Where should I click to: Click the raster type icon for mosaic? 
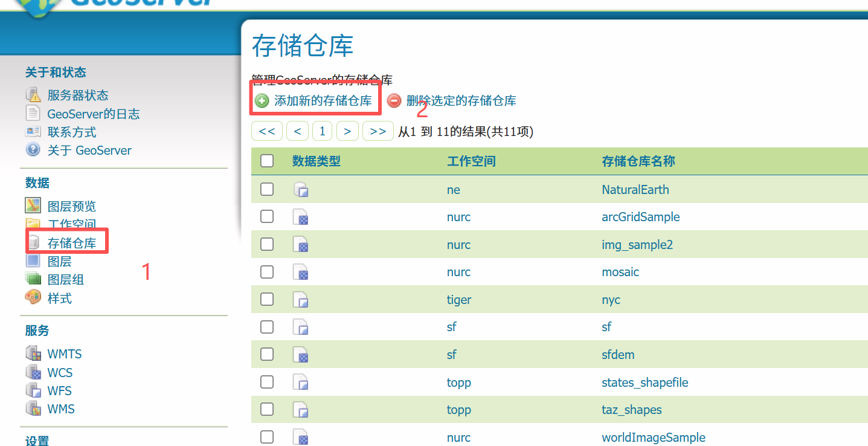tap(301, 272)
